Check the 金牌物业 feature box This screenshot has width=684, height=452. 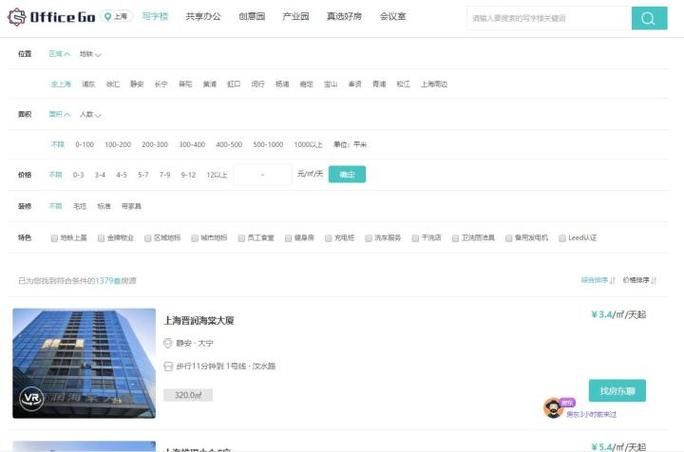coord(101,238)
